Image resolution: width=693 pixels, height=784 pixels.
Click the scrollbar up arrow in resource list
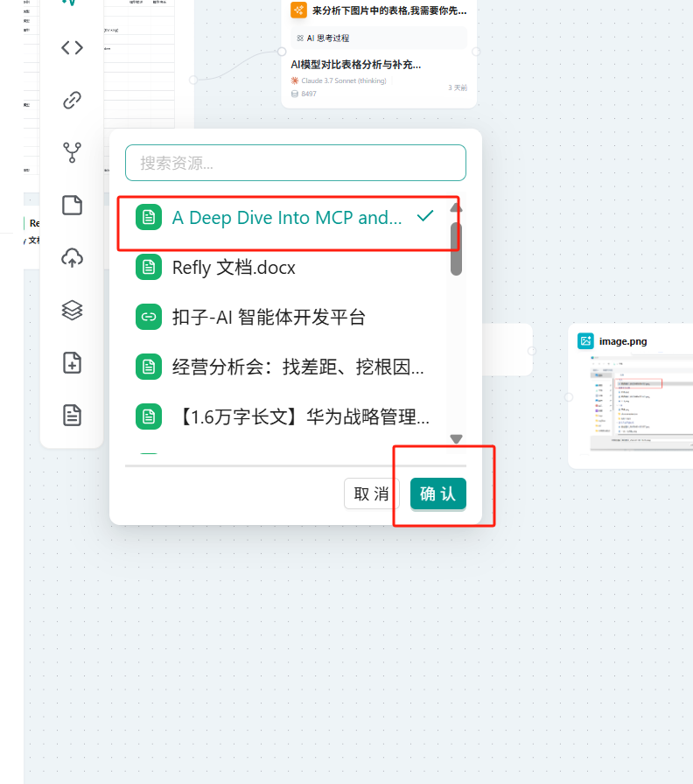coord(456,208)
